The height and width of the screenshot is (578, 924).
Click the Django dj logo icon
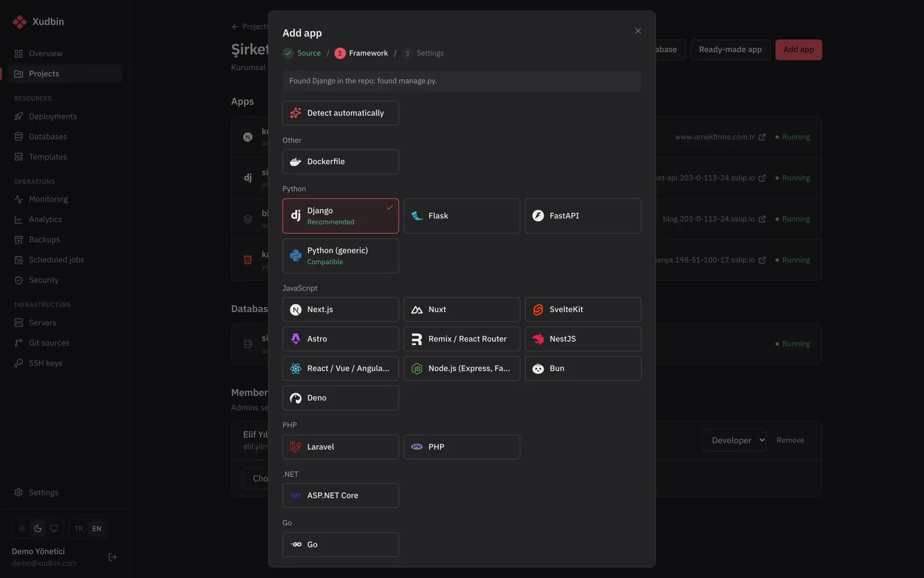point(296,216)
